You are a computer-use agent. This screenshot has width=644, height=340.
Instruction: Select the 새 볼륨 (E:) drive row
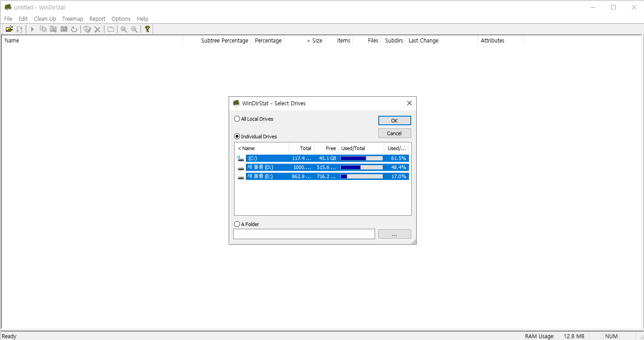(323, 176)
